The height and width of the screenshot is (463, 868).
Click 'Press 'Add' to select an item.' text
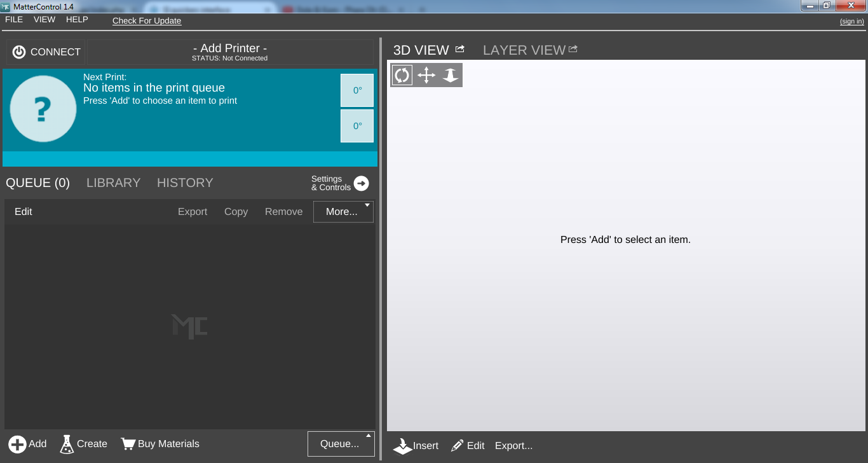click(x=625, y=240)
